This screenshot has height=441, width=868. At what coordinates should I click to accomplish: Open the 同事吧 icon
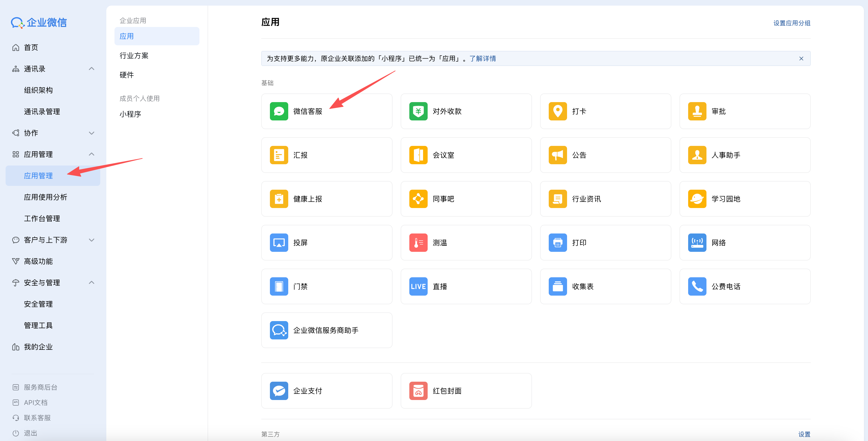(418, 199)
